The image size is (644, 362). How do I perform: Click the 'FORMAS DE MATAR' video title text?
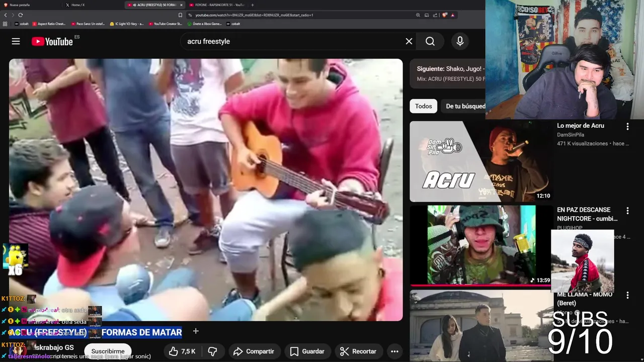click(141, 332)
